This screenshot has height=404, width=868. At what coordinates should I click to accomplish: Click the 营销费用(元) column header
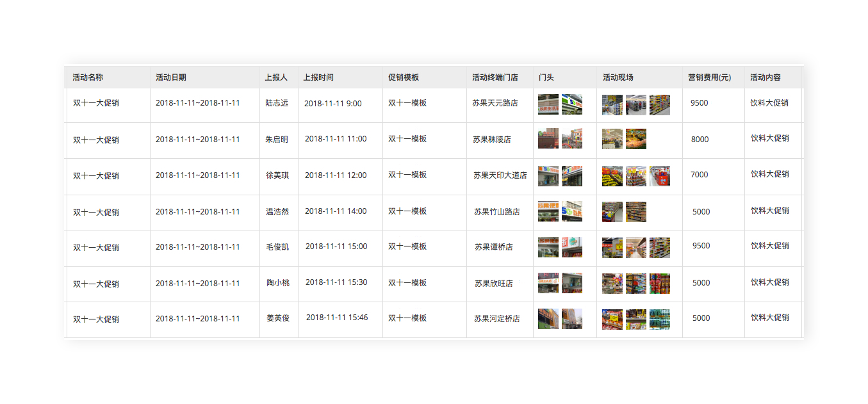(x=709, y=77)
